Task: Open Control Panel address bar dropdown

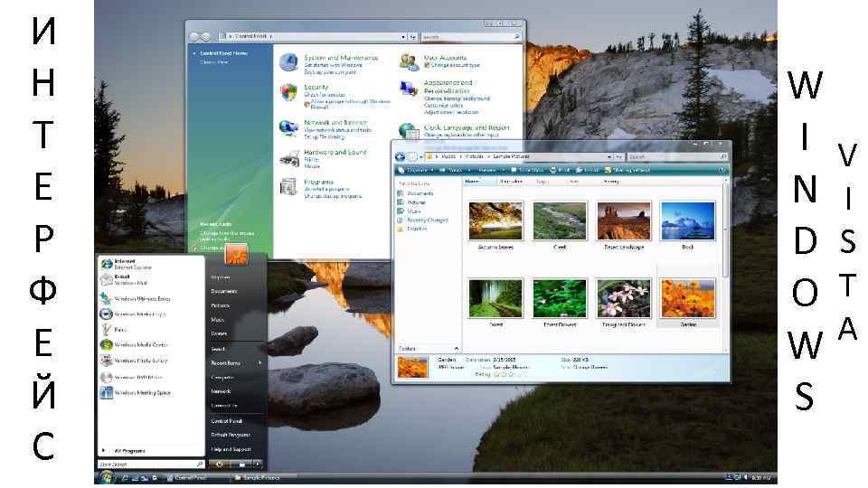Action: (403, 36)
